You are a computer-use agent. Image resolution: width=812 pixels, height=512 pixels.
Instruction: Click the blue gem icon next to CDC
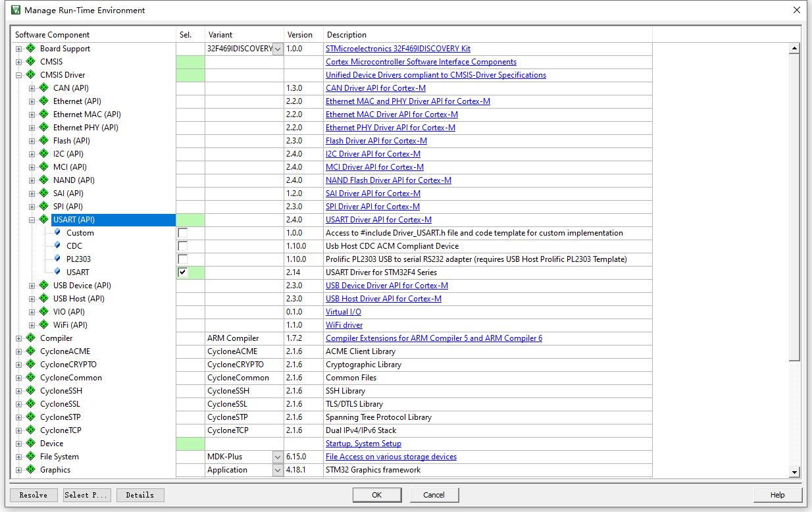tap(57, 246)
